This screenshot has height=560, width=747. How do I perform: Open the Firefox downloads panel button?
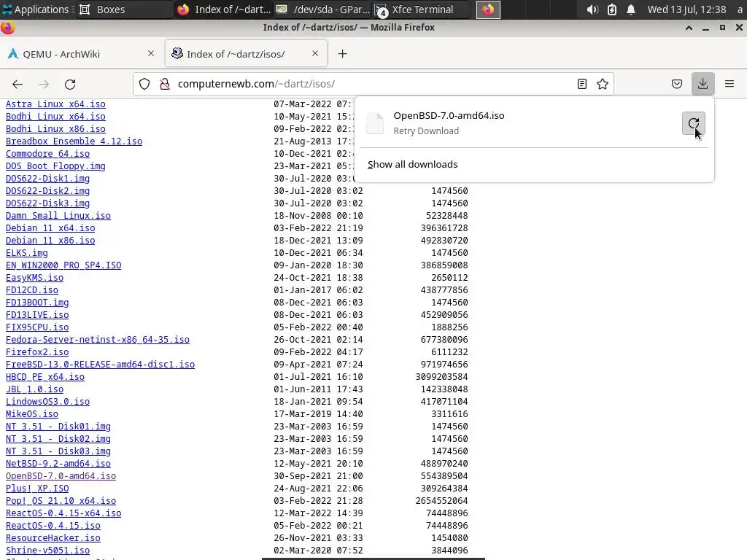click(703, 84)
